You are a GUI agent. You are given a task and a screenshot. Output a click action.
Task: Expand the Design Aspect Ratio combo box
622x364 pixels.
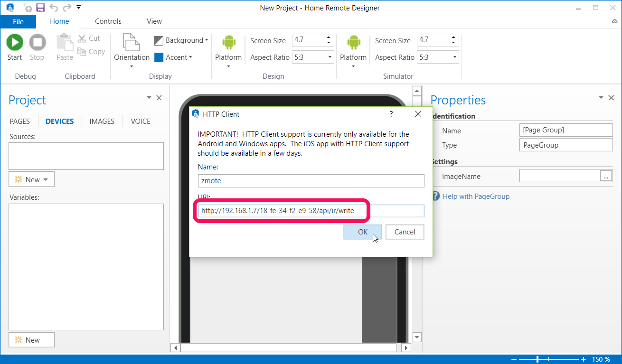click(x=330, y=57)
